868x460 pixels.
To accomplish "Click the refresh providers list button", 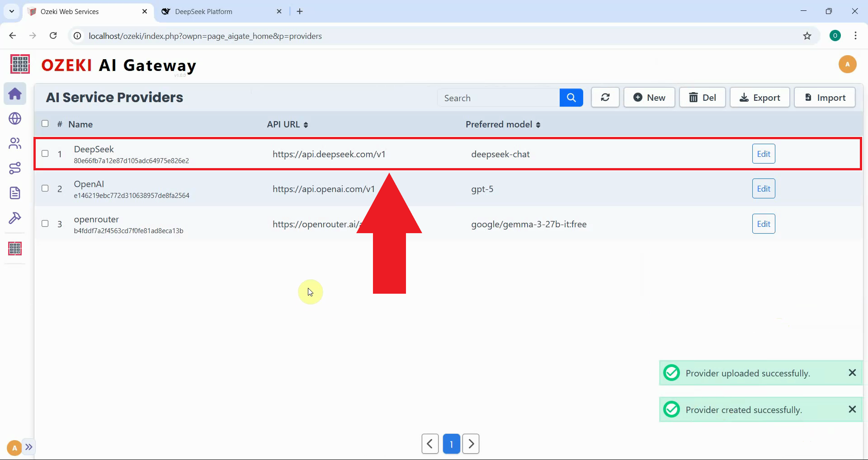I will point(605,98).
